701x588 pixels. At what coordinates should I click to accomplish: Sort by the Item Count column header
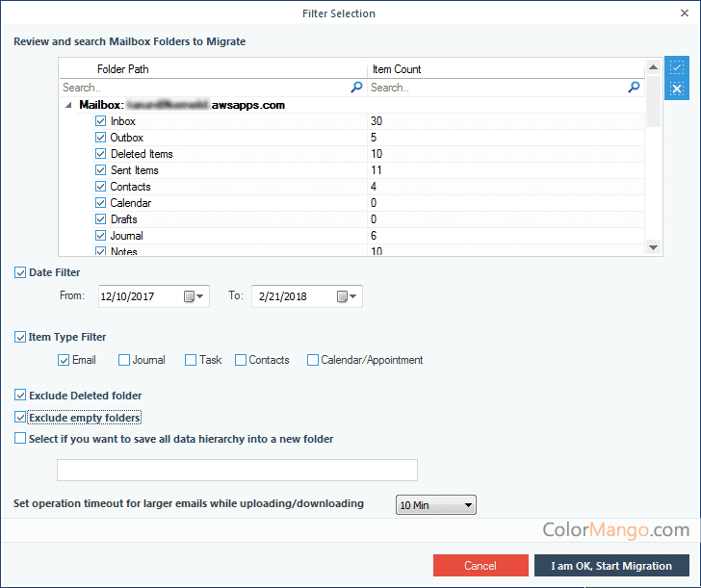pos(506,69)
